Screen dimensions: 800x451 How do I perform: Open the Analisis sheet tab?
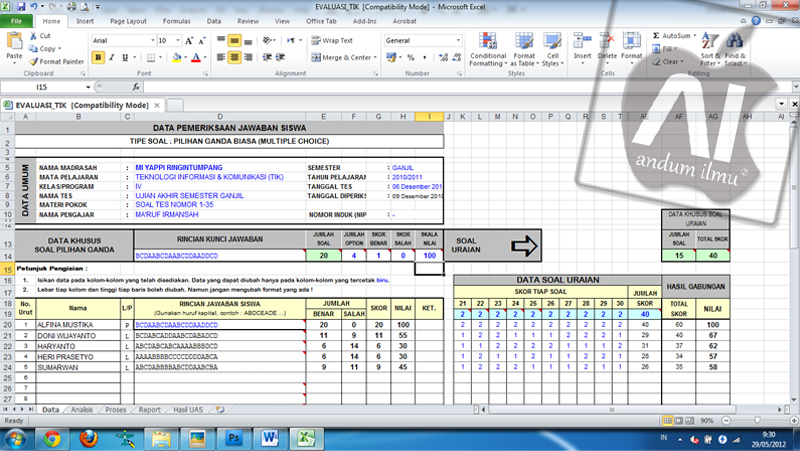(82, 410)
